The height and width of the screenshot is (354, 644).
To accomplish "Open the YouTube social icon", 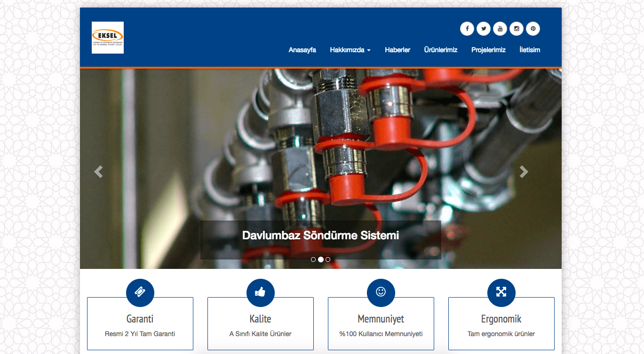I will click(500, 29).
